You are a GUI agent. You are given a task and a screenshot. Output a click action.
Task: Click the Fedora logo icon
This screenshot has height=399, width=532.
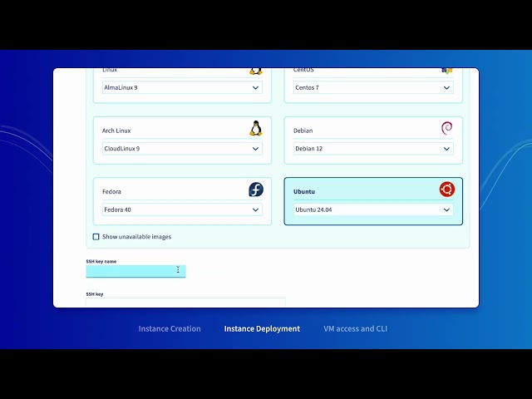point(256,190)
